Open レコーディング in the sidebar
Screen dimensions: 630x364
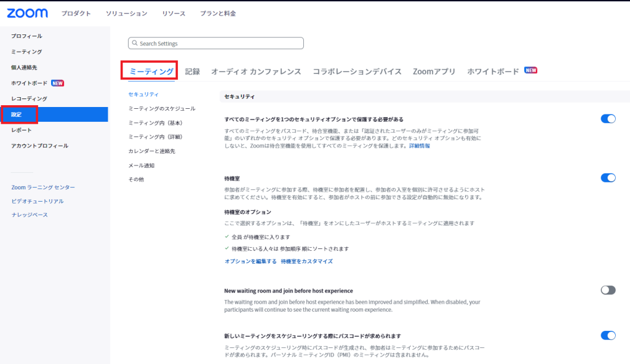(29, 99)
